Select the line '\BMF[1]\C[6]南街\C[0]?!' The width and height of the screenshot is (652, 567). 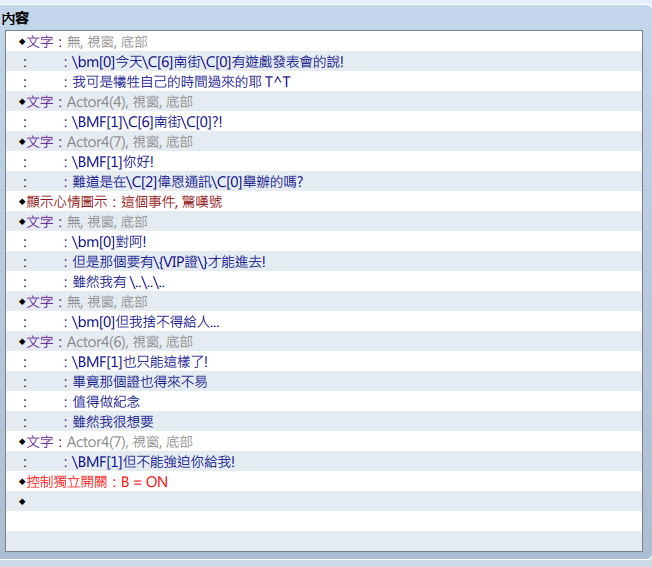pos(324,121)
